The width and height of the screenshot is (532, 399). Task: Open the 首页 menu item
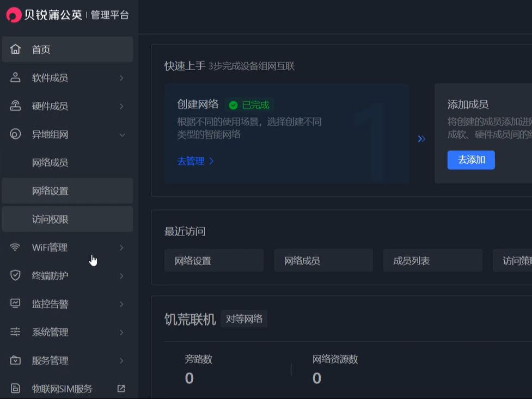pyautogui.click(x=67, y=49)
